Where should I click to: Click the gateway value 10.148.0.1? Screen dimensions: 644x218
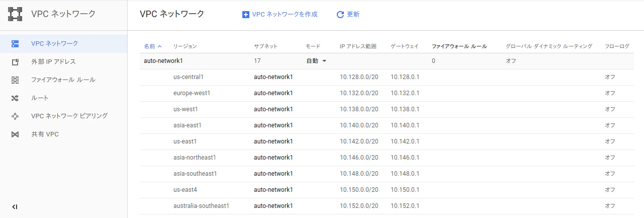pos(405,174)
